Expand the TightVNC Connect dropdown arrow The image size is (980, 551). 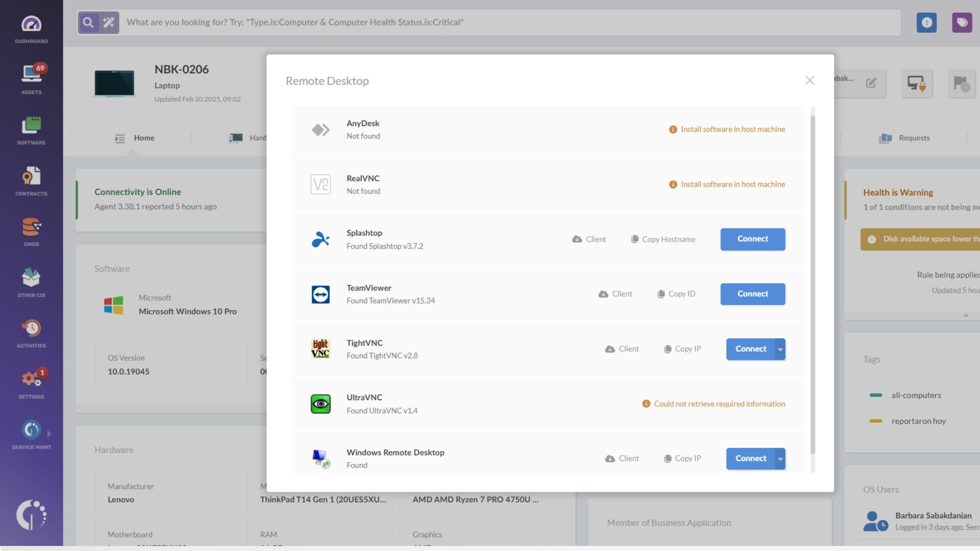tap(780, 349)
